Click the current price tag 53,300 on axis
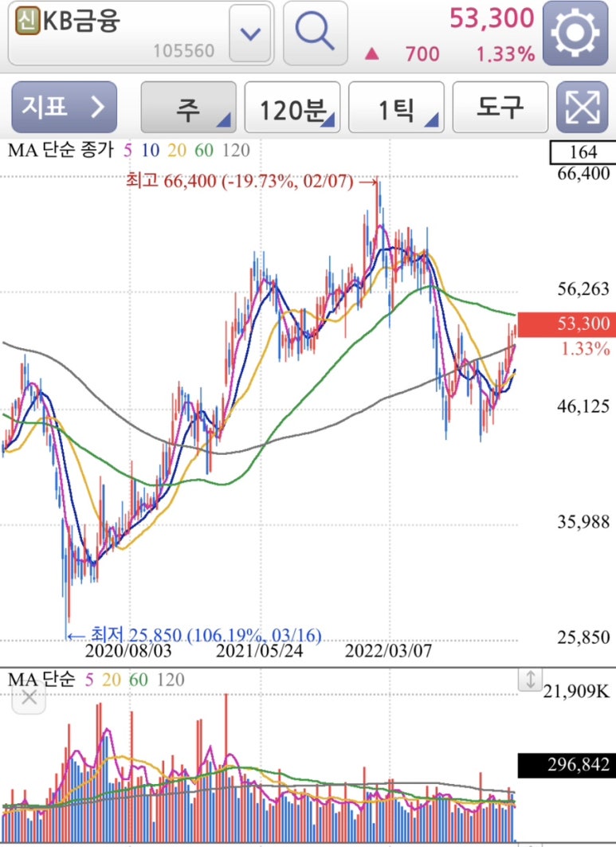Screen dimensions: 616x847 tap(567, 324)
